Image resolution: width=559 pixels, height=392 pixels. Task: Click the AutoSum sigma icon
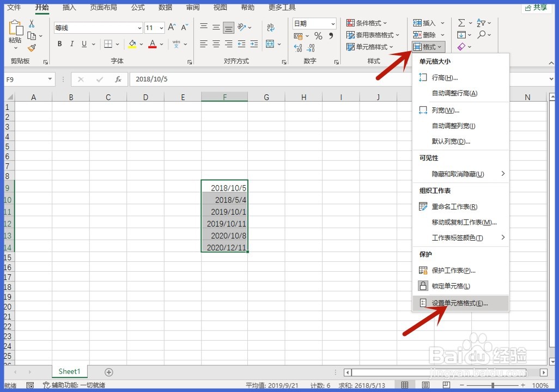(x=461, y=23)
